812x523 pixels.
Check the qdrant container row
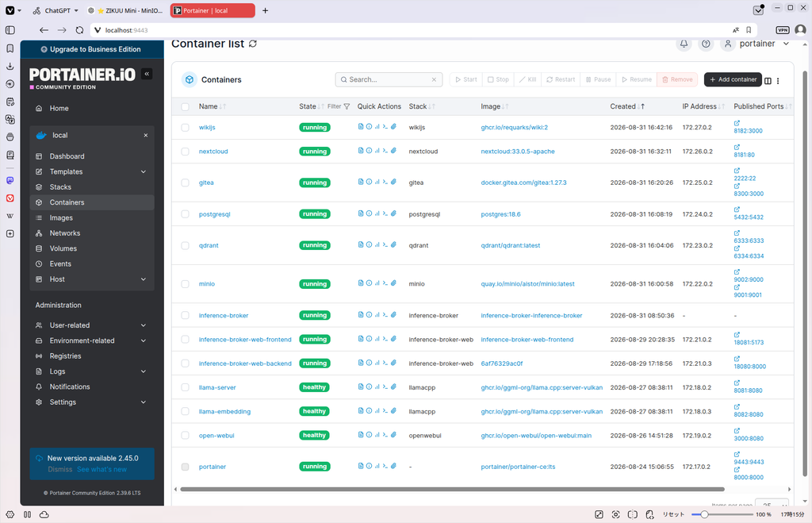coord(185,245)
